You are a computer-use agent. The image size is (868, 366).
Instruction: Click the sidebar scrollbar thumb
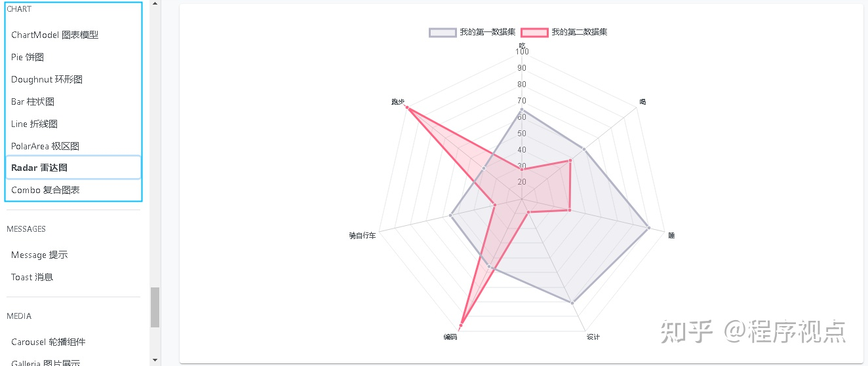[155, 307]
